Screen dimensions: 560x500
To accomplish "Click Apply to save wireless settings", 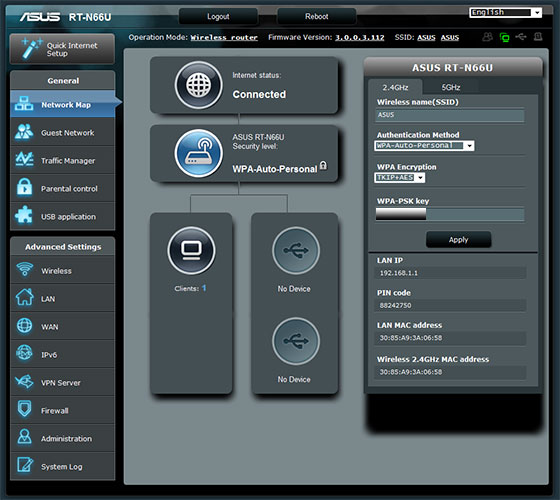I will [458, 239].
